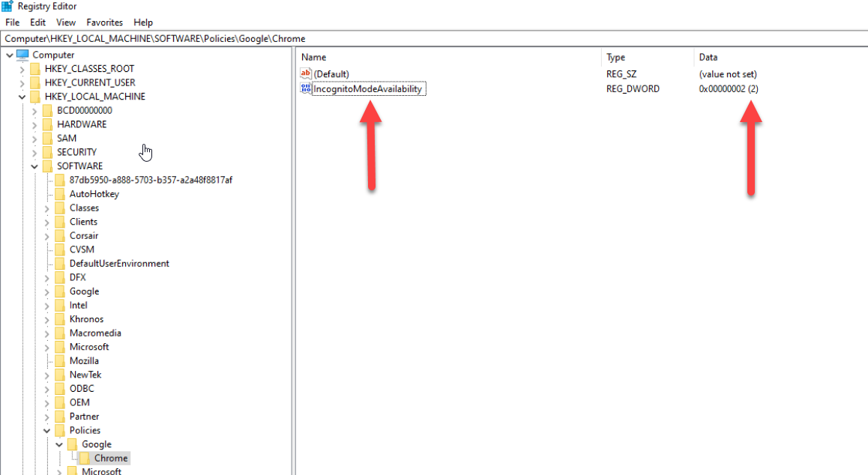Open the View menu
This screenshot has width=868, height=475.
pyautogui.click(x=66, y=22)
